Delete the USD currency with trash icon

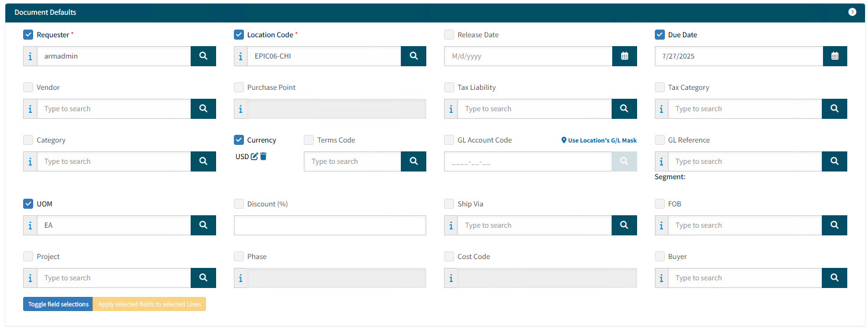[x=263, y=157]
